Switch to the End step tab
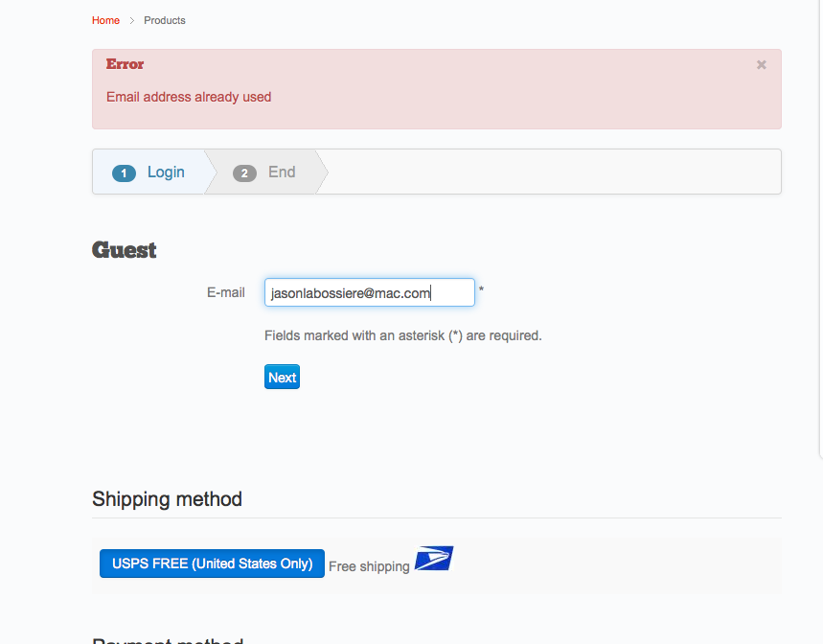The width and height of the screenshot is (823, 644). [x=281, y=172]
